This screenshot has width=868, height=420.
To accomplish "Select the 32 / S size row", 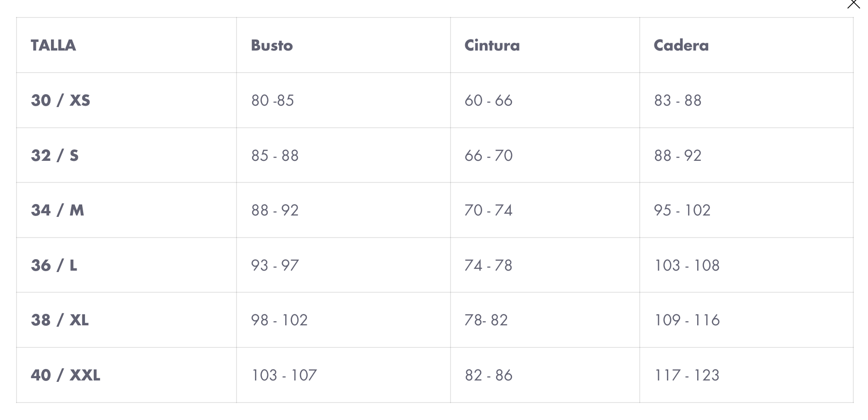I will point(435,155).
